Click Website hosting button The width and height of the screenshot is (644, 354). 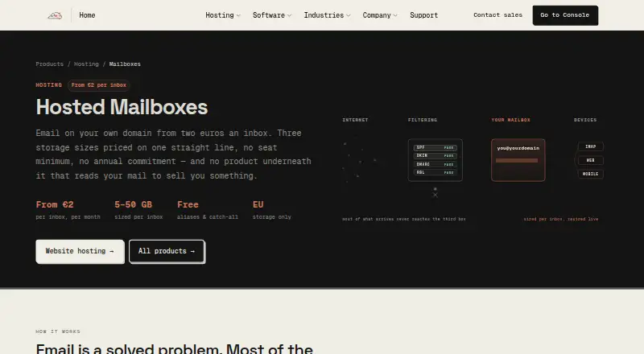click(80, 251)
